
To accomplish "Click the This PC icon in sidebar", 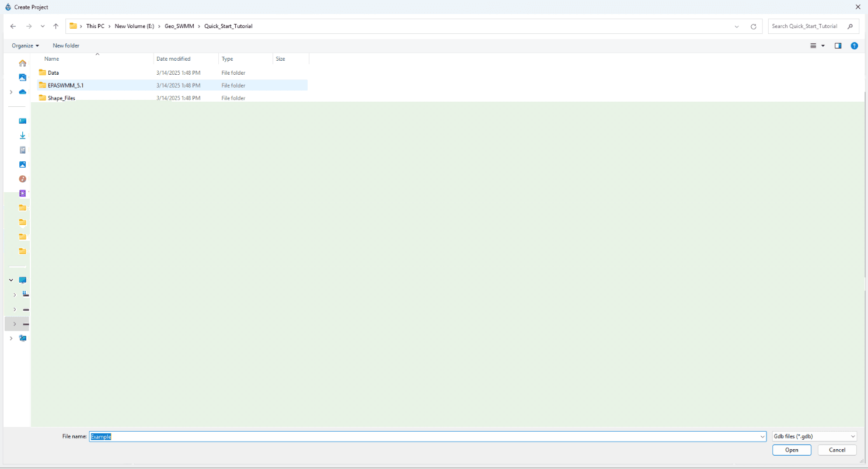I will tap(22, 280).
